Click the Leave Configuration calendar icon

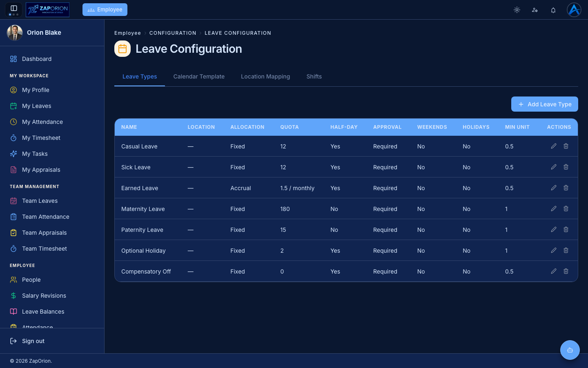[122, 49]
